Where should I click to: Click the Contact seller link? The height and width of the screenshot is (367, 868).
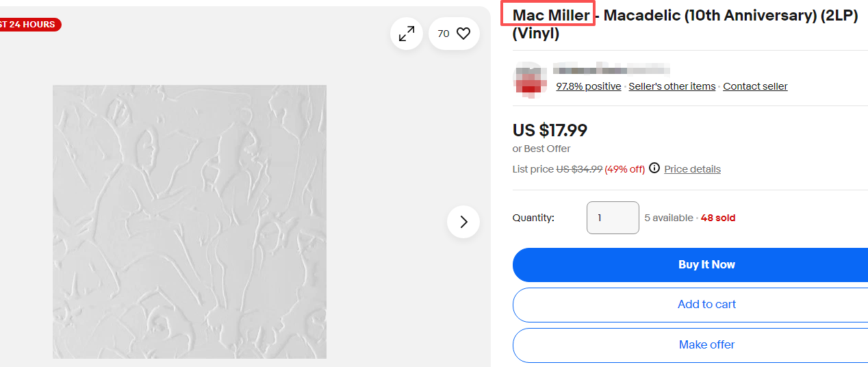click(755, 86)
